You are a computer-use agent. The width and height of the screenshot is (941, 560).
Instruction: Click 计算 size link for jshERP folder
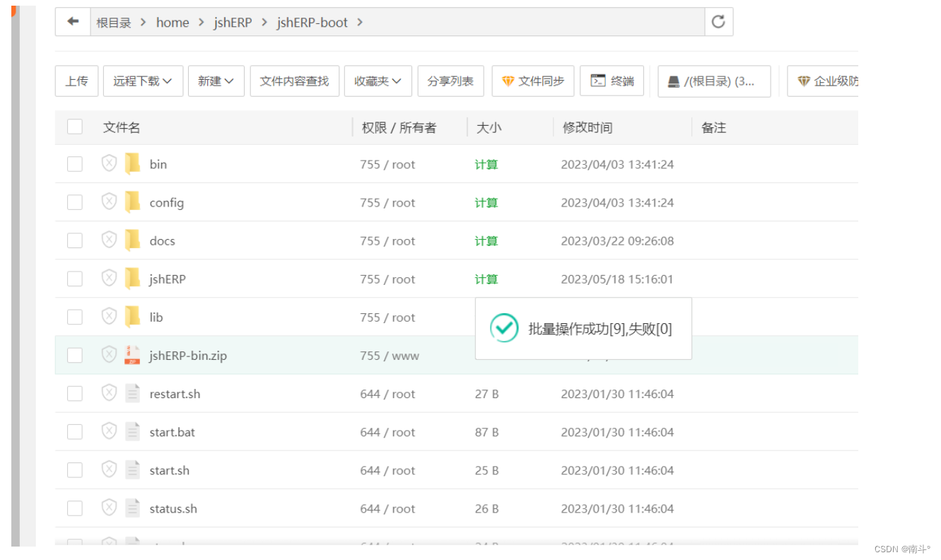[486, 279]
